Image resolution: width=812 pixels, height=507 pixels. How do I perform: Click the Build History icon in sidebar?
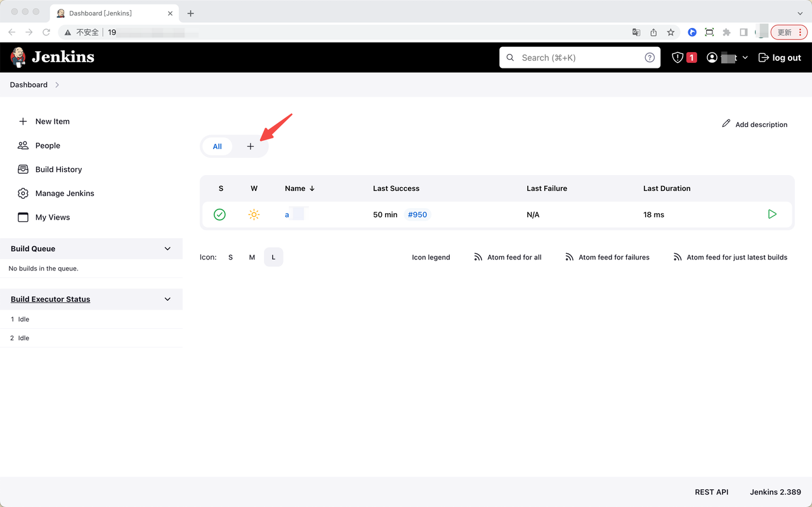tap(23, 169)
